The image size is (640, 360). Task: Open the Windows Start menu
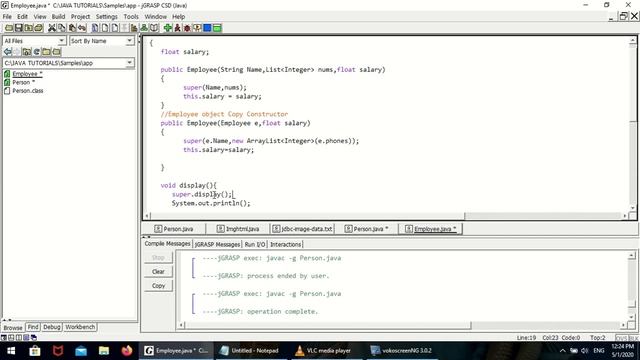[11, 351]
